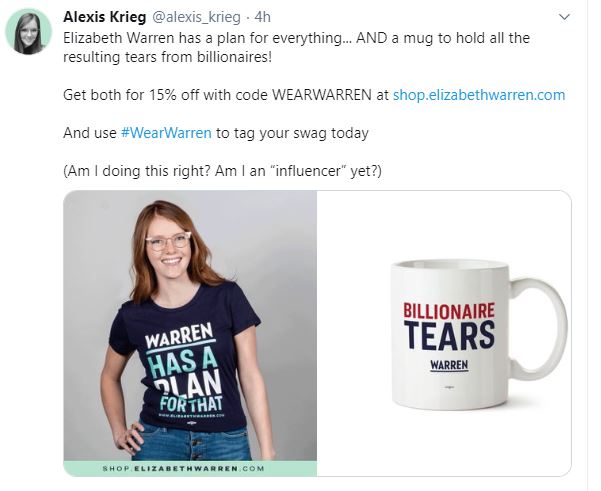The image size is (601, 491).
Task: Click the model's glasses in the photo
Action: (168, 241)
